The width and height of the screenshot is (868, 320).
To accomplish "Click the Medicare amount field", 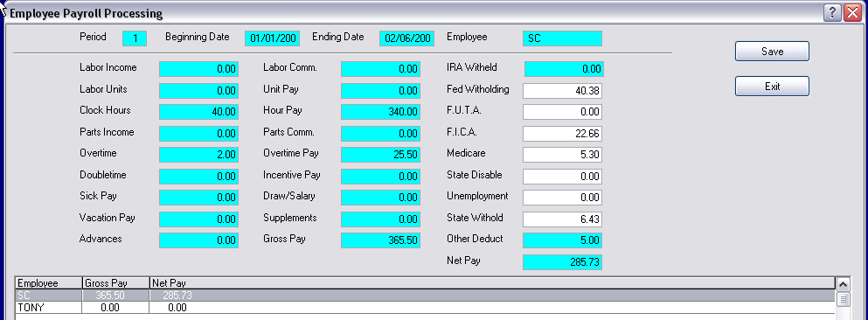I will (562, 155).
